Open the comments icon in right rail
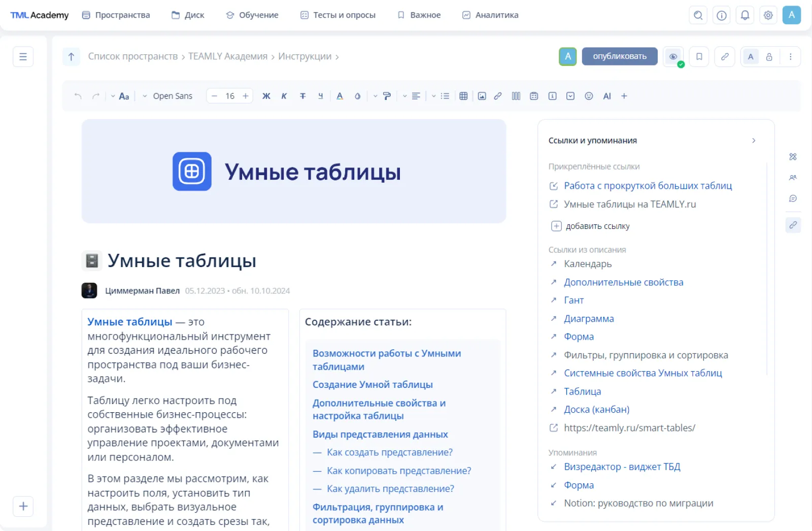The height and width of the screenshot is (531, 812). 793,198
